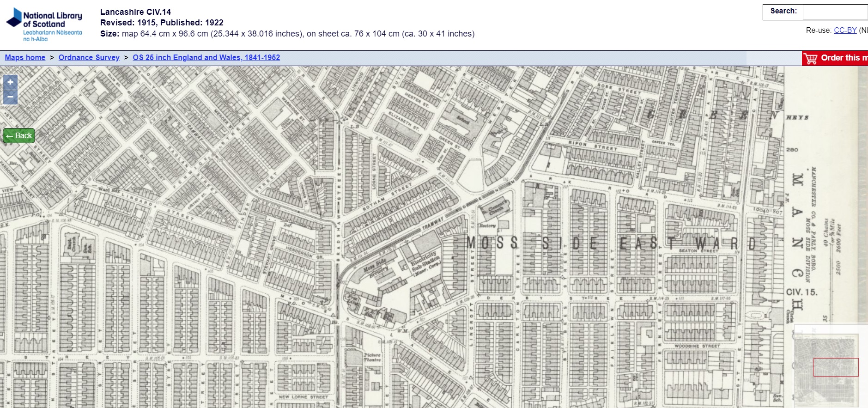Click the shopping cart icon

click(x=810, y=59)
